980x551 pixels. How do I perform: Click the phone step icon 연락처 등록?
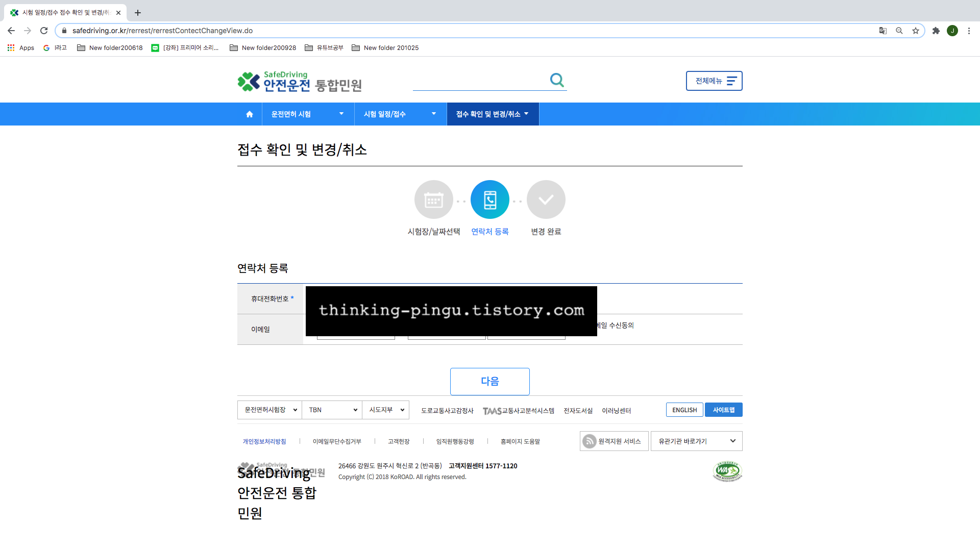(489, 199)
